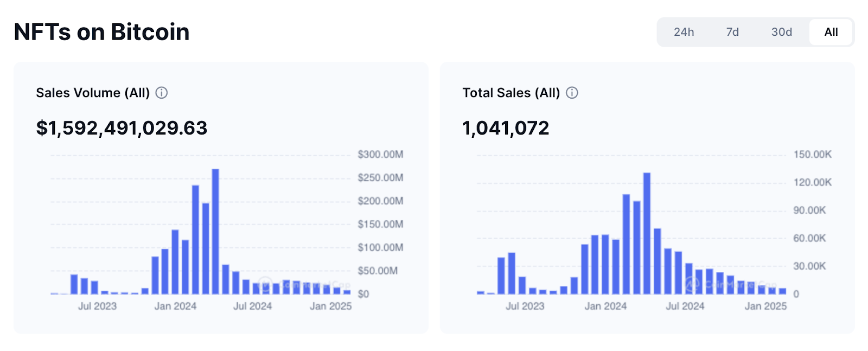Click the 1,041,072 total sales value
868x351 pixels.
[506, 128]
